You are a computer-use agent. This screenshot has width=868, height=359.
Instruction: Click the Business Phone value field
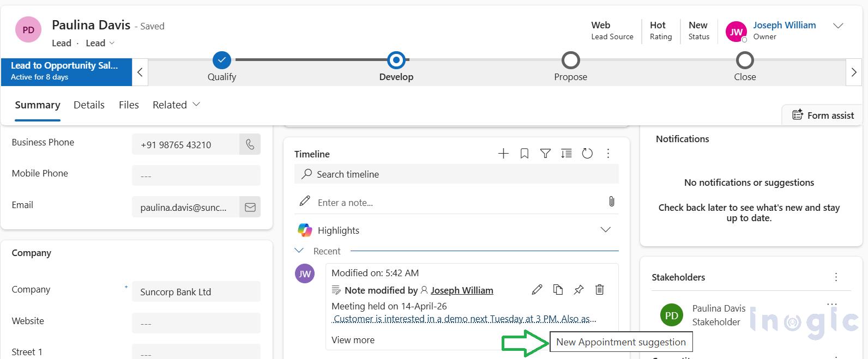(185, 144)
